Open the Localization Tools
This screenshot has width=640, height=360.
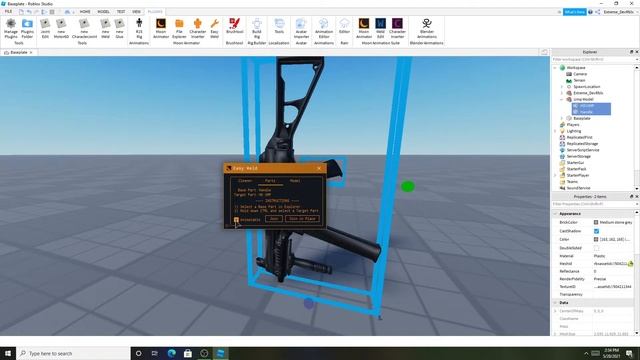(x=279, y=26)
